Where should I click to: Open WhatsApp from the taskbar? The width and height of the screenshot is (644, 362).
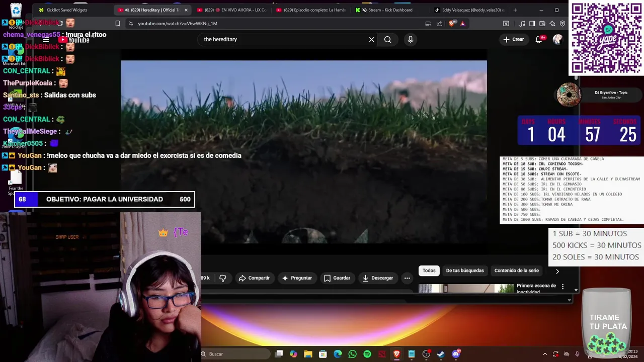pos(352,354)
